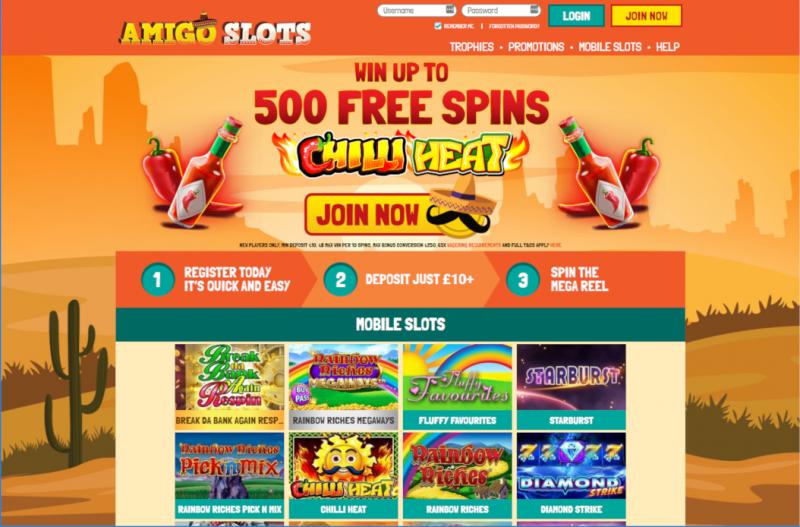Click the step 1 numbered circle

[x=158, y=279]
